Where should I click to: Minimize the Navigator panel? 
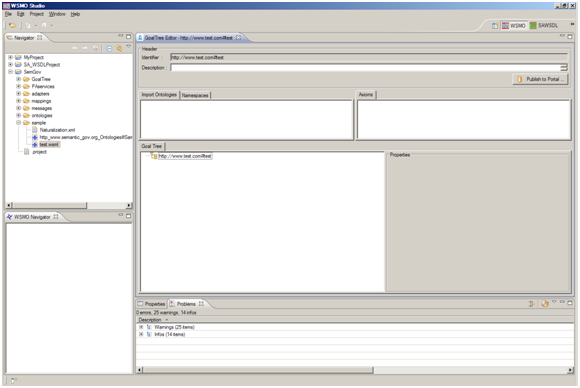(x=121, y=36)
